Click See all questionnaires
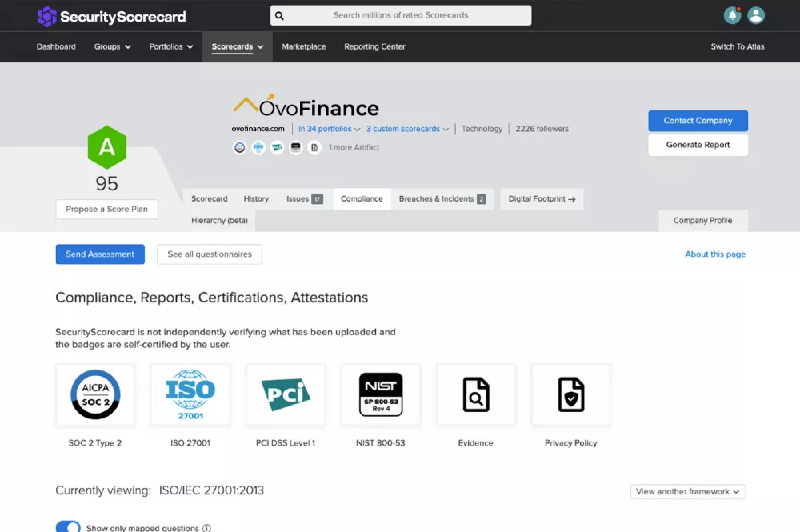Screen dimensions: 800x532 [x=210, y=254]
